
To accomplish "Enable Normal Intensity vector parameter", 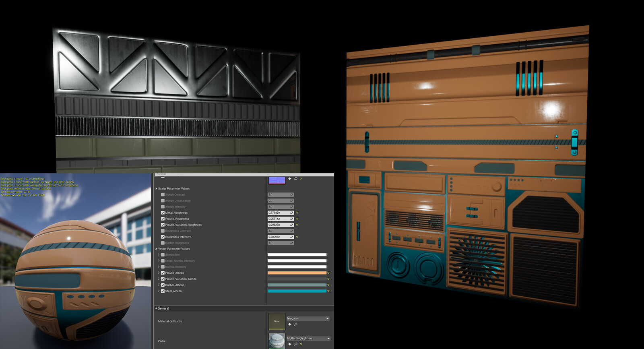I will coord(163,267).
